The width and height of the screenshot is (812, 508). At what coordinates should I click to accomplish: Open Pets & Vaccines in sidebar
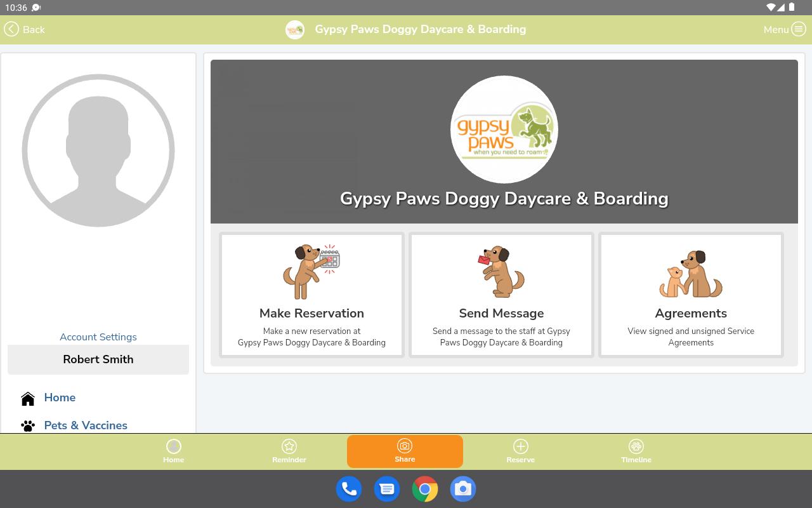click(86, 425)
